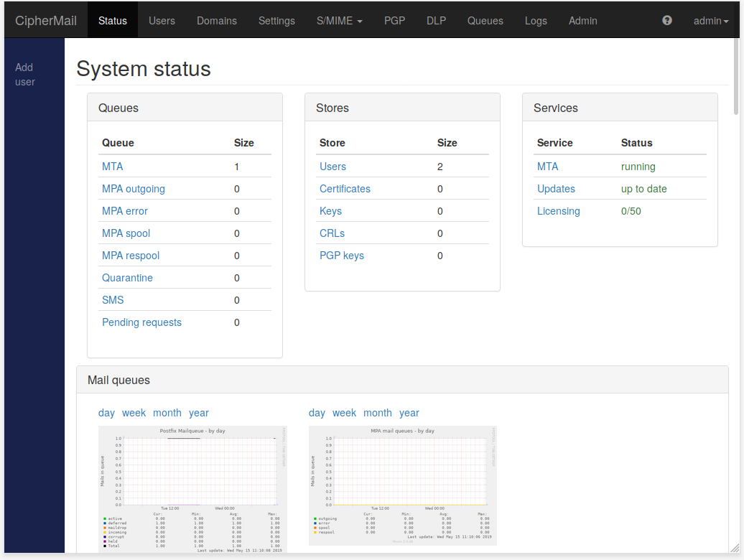Open the PGP keys store link

click(x=342, y=256)
